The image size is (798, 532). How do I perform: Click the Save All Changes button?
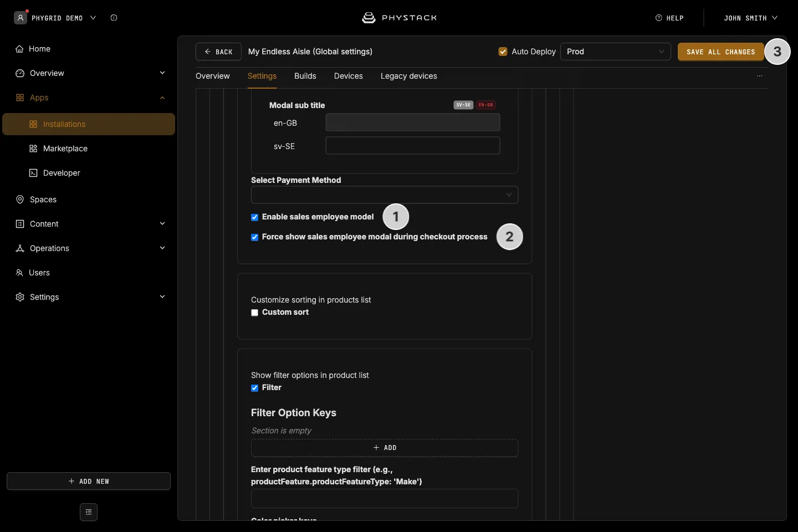point(721,52)
